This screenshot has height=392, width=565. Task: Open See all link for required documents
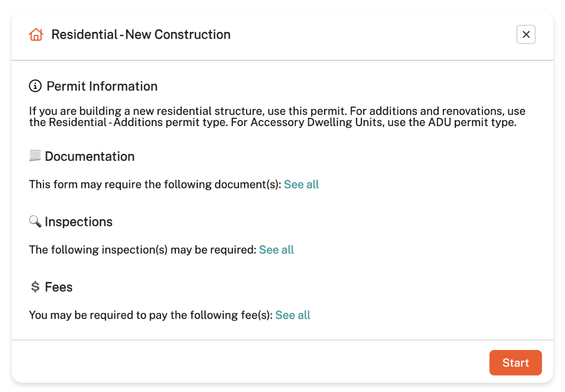(x=301, y=184)
